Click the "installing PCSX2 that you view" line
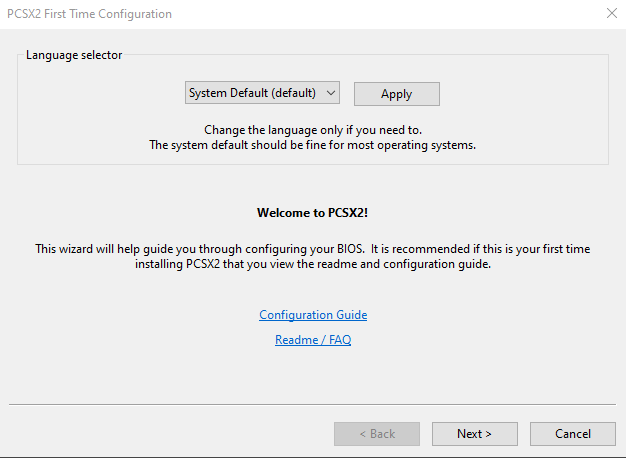This screenshot has height=458, width=626. point(312,265)
